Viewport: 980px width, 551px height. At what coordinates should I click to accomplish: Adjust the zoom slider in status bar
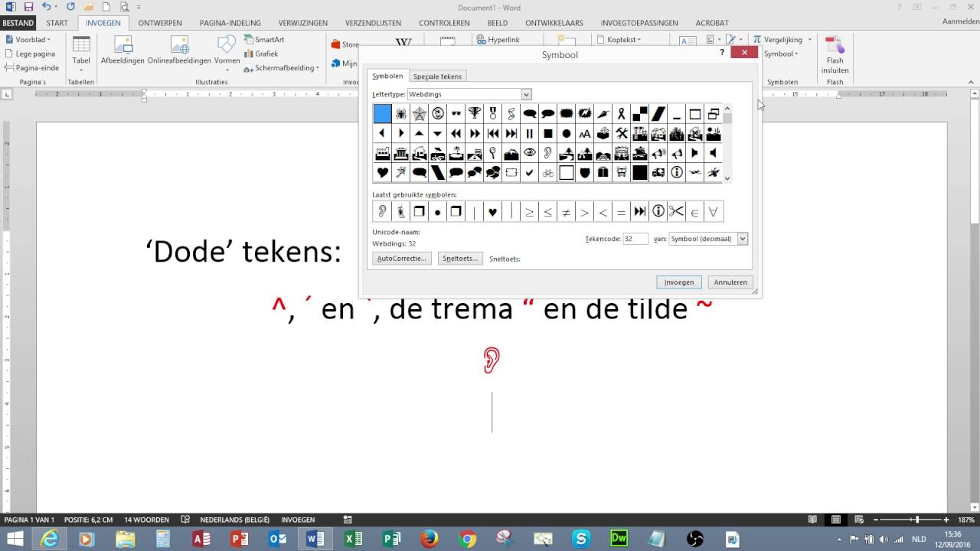click(x=916, y=520)
